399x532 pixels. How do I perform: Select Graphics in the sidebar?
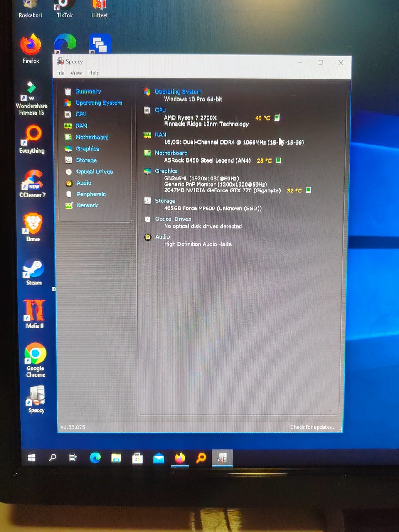click(x=87, y=149)
